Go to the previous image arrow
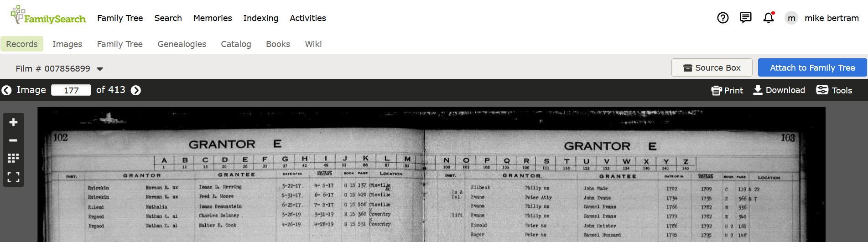The width and height of the screenshot is (868, 242). tap(6, 90)
